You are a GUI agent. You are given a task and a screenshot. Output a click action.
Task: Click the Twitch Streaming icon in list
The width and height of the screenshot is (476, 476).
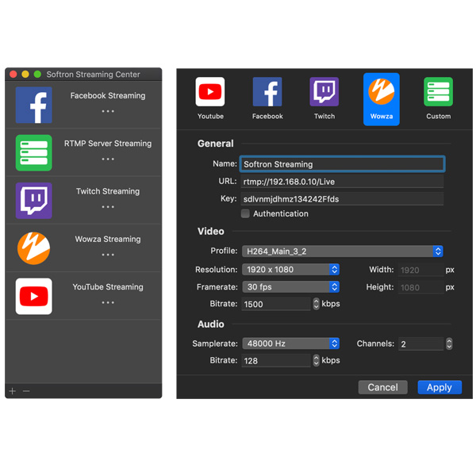tap(34, 201)
